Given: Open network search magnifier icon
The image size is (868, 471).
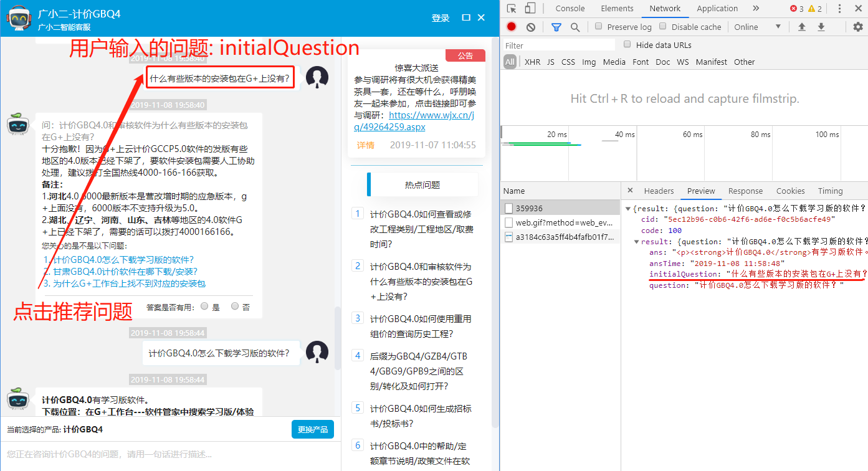Looking at the screenshot, I should pos(575,27).
